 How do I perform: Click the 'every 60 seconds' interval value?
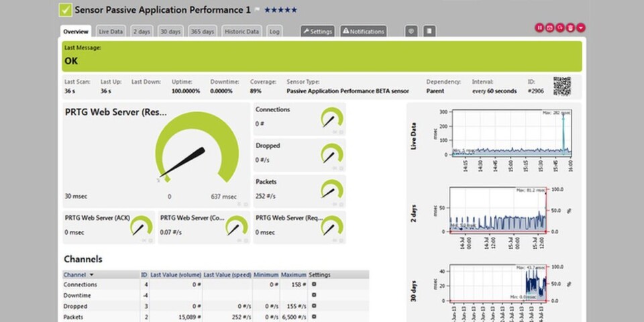pos(494,91)
